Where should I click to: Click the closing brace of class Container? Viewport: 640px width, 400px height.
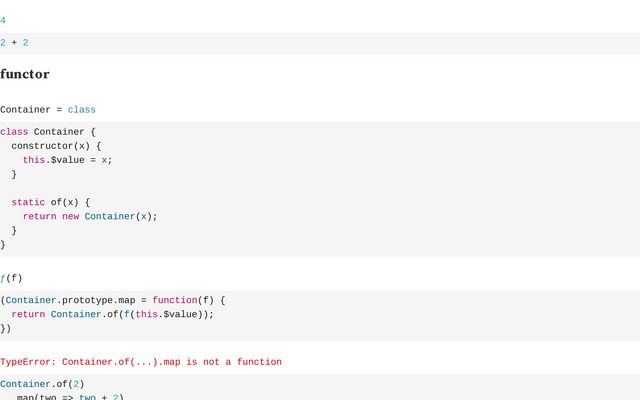click(x=3, y=244)
